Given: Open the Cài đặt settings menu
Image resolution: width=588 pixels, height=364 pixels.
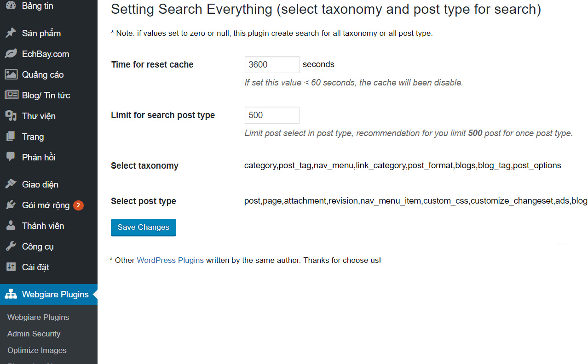Looking at the screenshot, I should tap(35, 267).
